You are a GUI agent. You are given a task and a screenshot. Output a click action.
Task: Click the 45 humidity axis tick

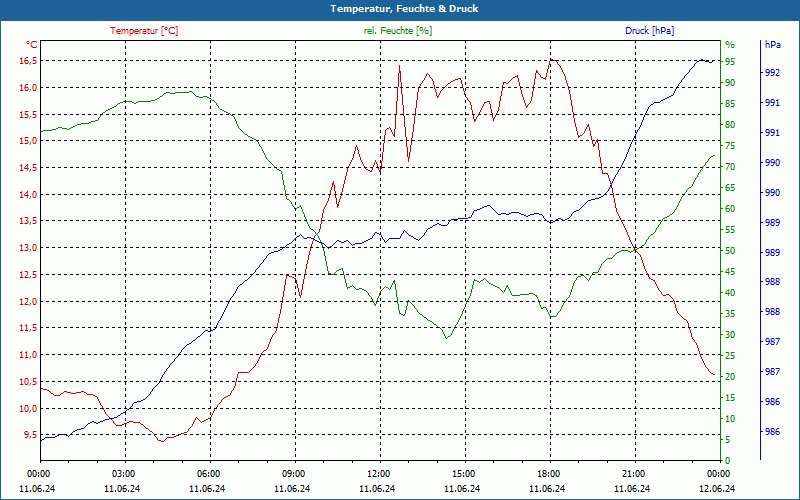(x=730, y=272)
